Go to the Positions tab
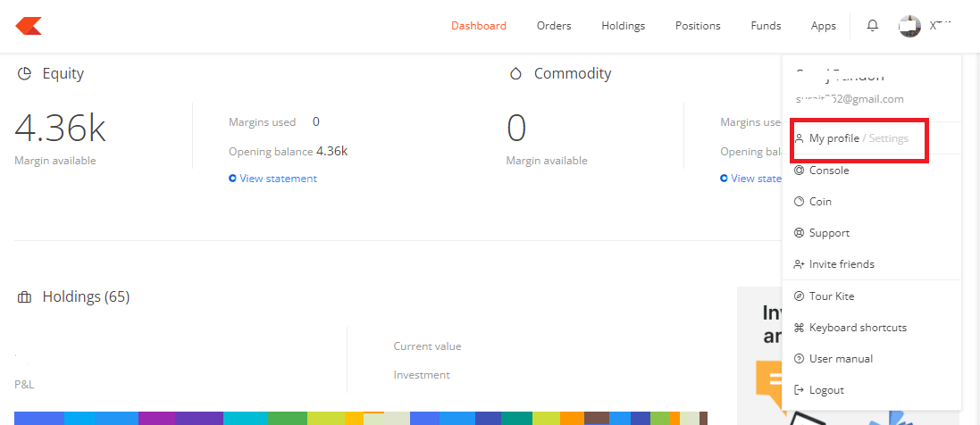Viewport: 980px width, 425px height. (x=698, y=26)
